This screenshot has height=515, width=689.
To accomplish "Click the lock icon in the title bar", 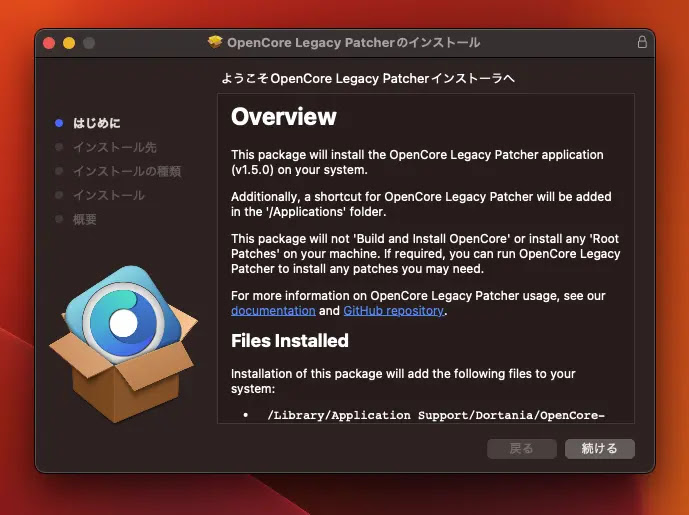I will [642, 42].
